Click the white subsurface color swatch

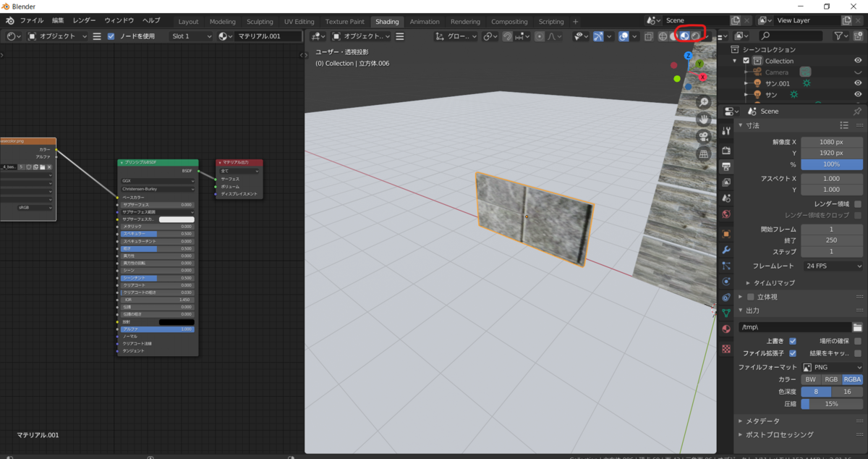pyautogui.click(x=176, y=219)
